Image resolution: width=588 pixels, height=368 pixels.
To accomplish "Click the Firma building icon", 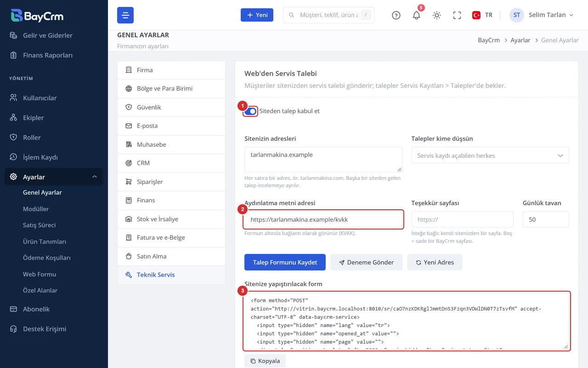I will pyautogui.click(x=129, y=70).
